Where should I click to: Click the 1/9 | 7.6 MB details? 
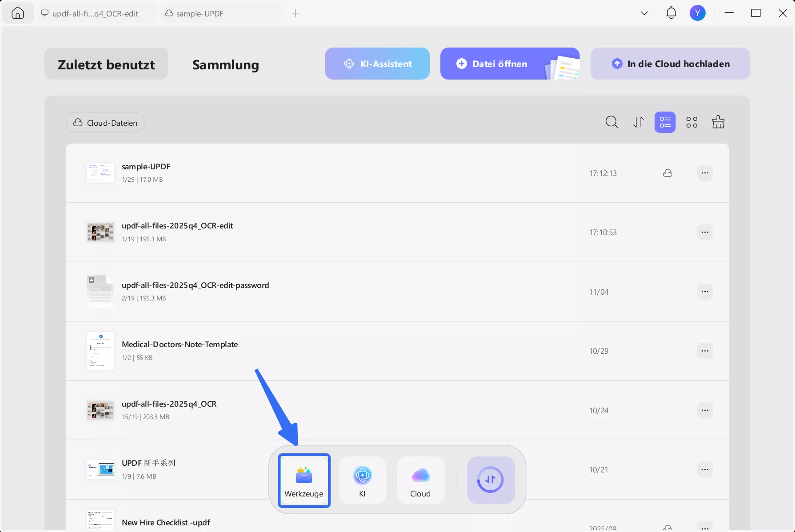click(139, 476)
